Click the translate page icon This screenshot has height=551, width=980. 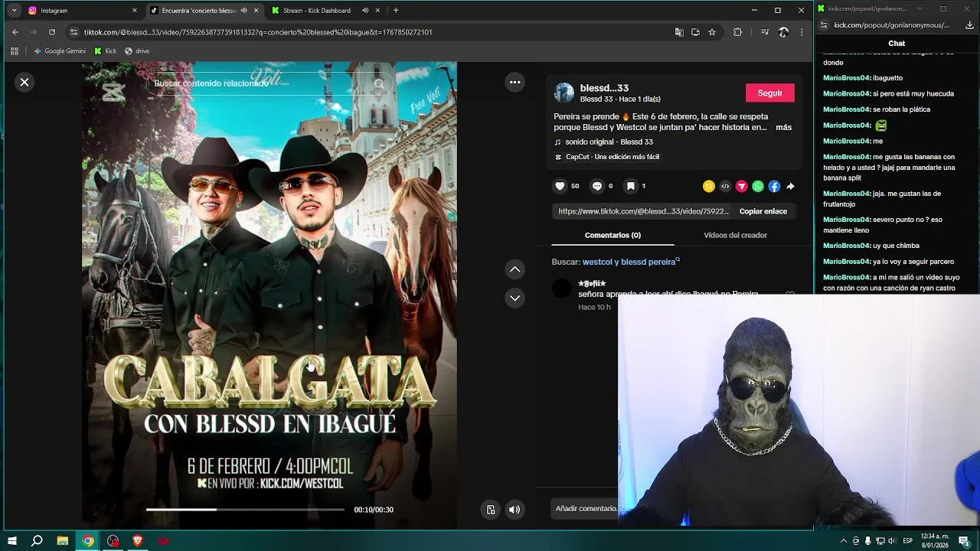point(679,32)
